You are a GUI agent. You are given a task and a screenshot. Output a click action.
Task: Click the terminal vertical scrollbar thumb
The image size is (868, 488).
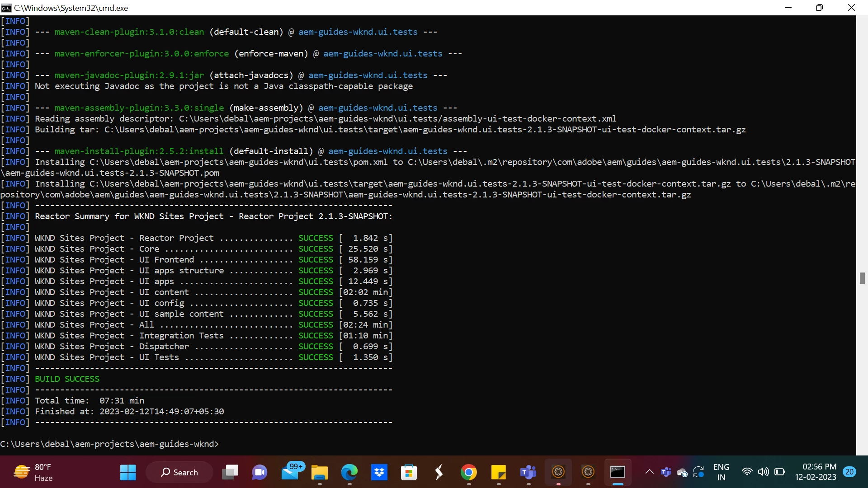(x=862, y=278)
